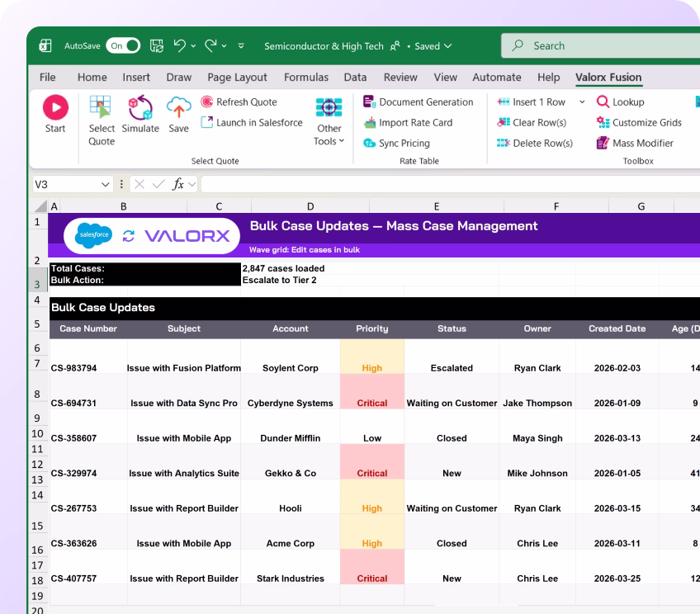Run the Simulate tool
The height and width of the screenshot is (614, 700).
[140, 114]
